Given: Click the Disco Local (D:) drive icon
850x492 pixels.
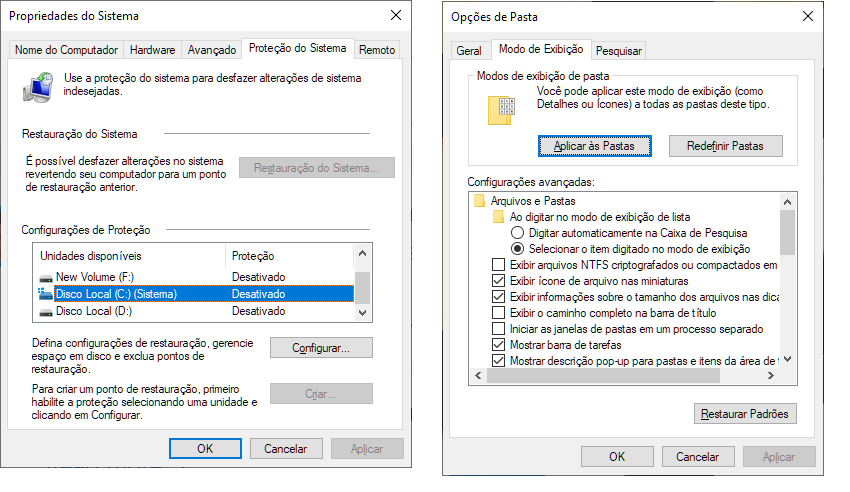Looking at the screenshot, I should 46,312.
